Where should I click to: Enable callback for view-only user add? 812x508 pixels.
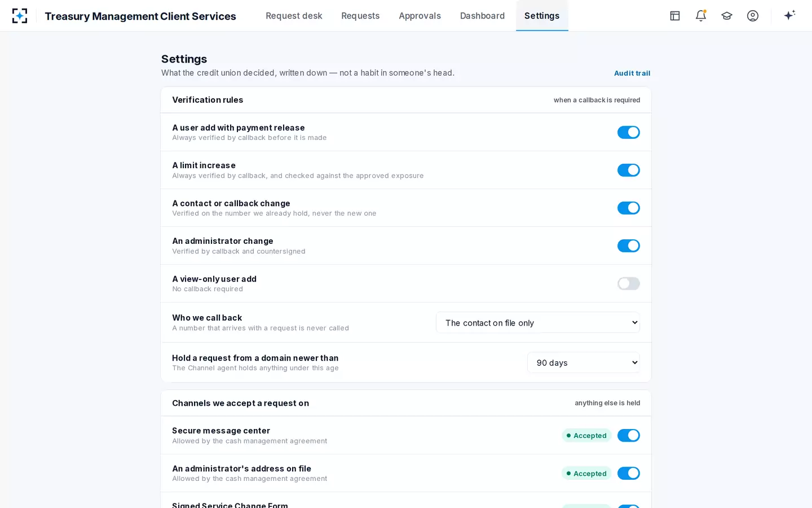tap(629, 283)
